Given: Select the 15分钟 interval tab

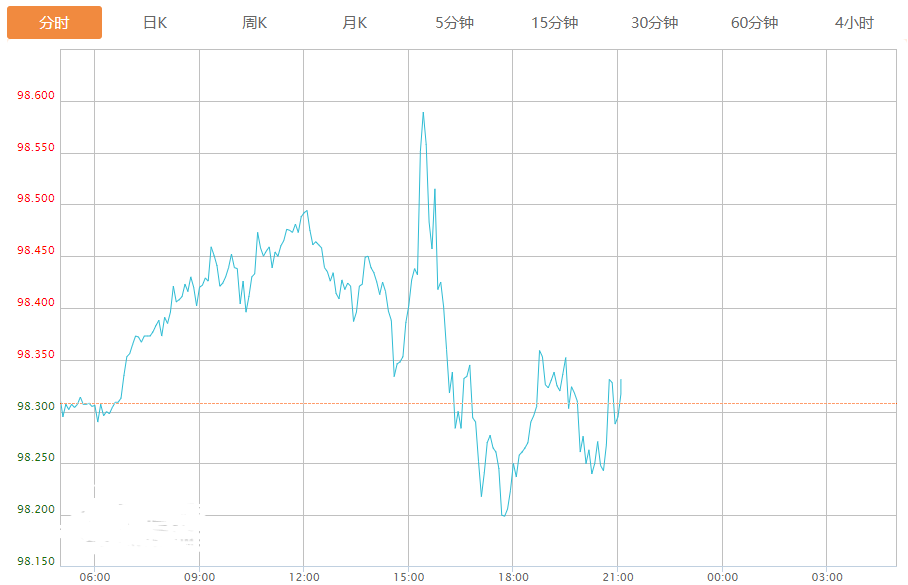Looking at the screenshot, I should [x=555, y=23].
